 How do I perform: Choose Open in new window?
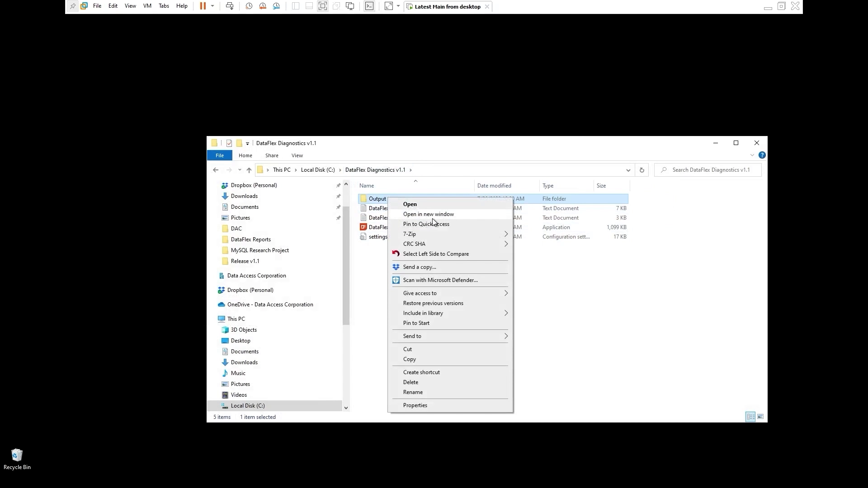[x=451, y=214]
